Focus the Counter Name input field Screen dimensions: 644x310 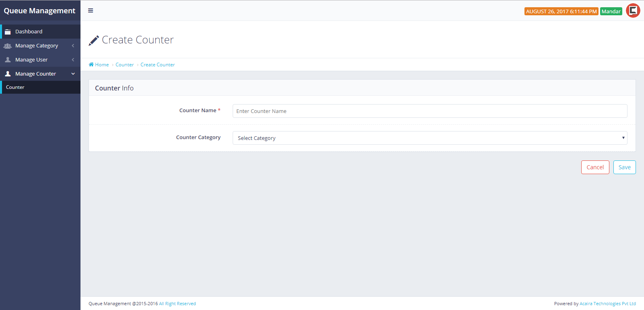(x=429, y=111)
